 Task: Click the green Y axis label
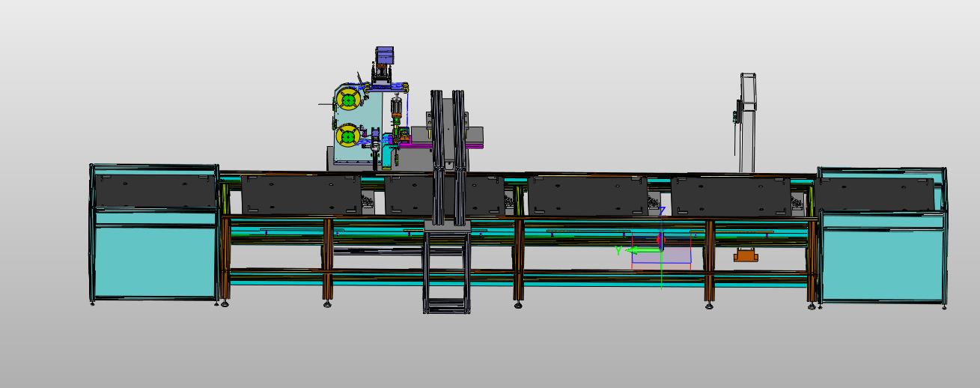(618, 250)
